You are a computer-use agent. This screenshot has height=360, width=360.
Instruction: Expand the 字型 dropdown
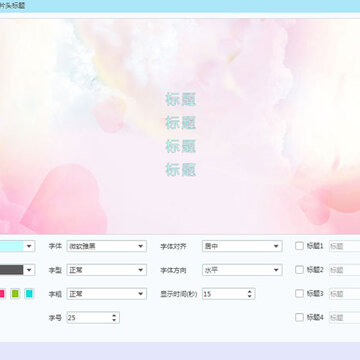click(x=107, y=270)
